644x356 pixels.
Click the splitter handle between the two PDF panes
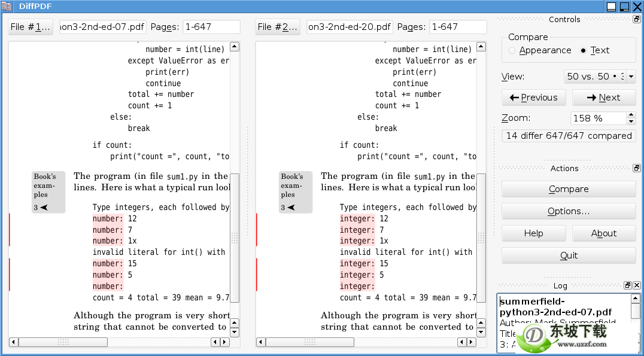click(248, 181)
